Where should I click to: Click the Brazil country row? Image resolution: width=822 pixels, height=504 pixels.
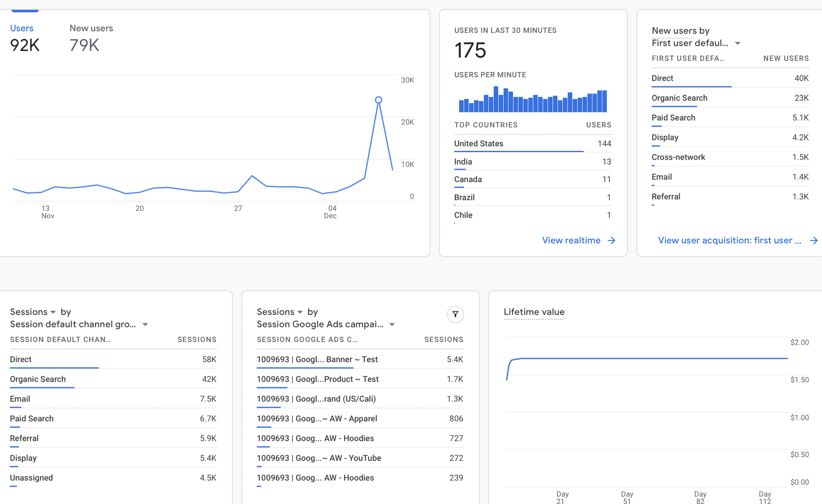(x=533, y=197)
